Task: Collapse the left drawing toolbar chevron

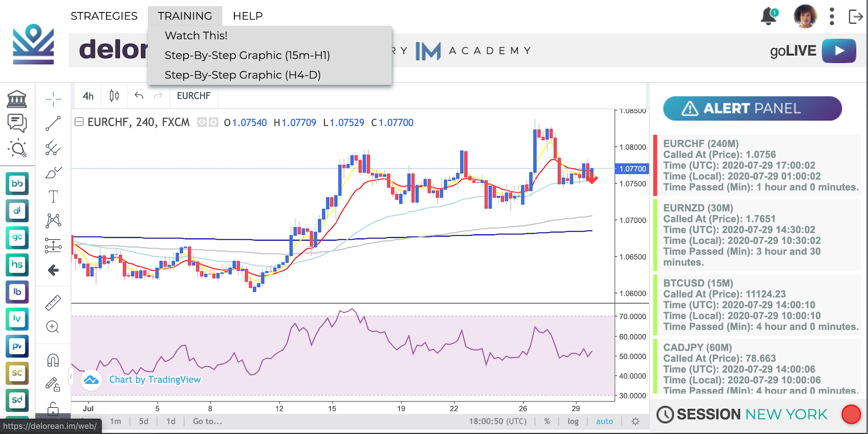Action: pyautogui.click(x=71, y=377)
